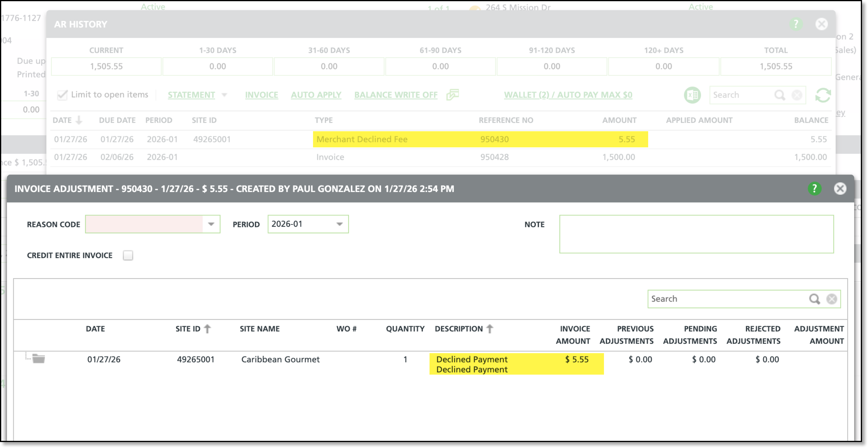Click the green refresh arrows icon

823,95
